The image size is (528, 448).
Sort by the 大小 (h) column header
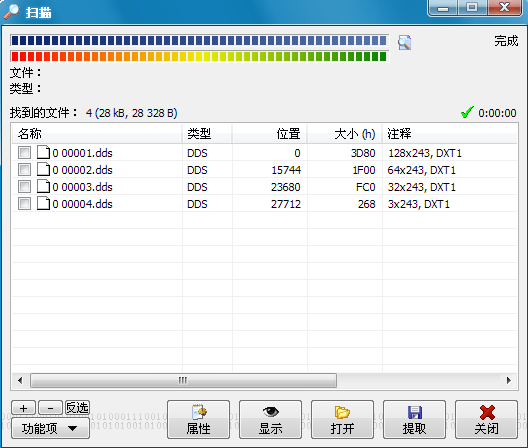point(344,134)
